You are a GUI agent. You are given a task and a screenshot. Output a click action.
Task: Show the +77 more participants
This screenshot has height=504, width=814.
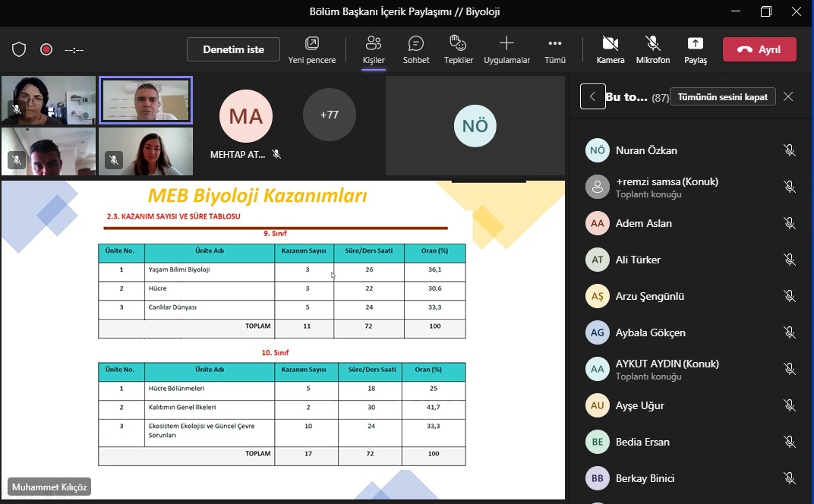coord(329,115)
